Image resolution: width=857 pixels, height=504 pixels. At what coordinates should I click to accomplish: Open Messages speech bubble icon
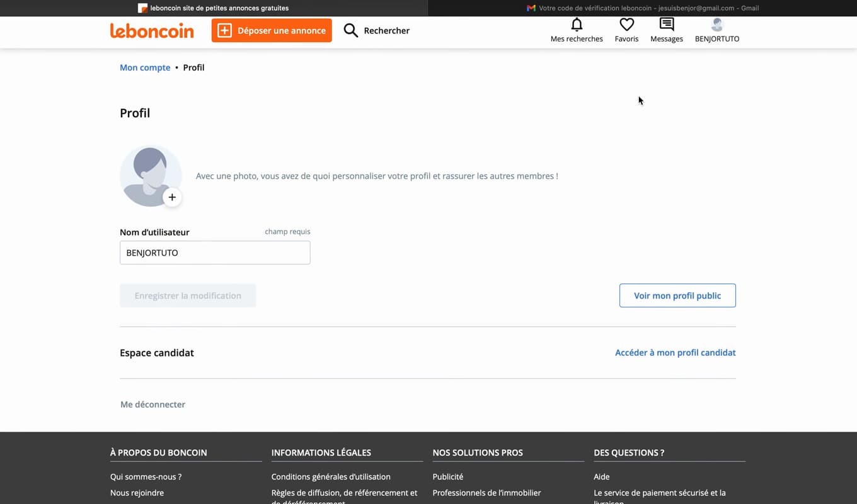point(667,25)
